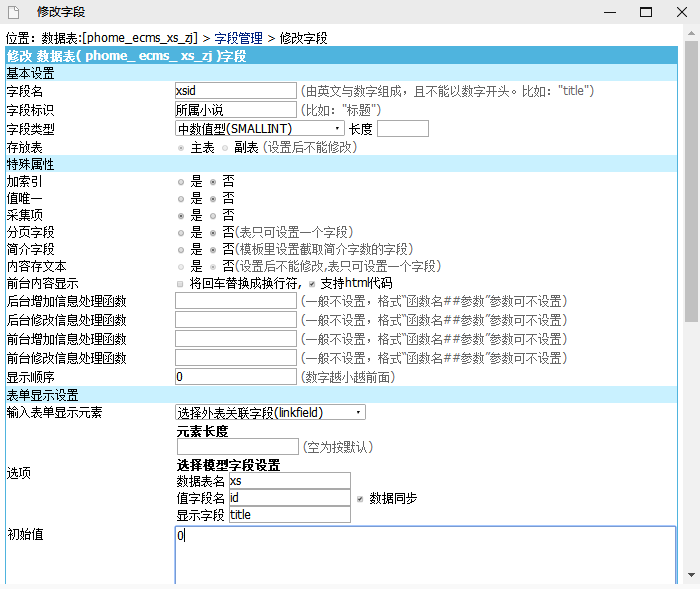Click the vertical scrollbar thumb

[x=691, y=180]
